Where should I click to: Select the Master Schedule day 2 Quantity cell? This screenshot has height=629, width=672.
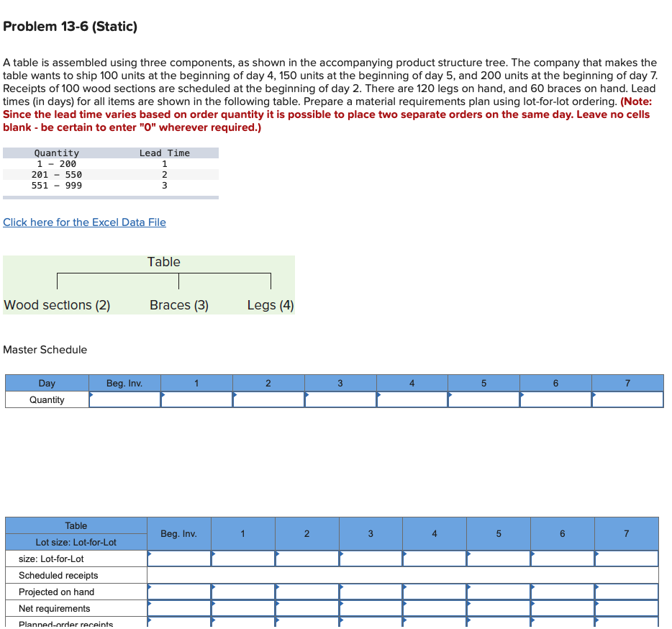tap(268, 399)
